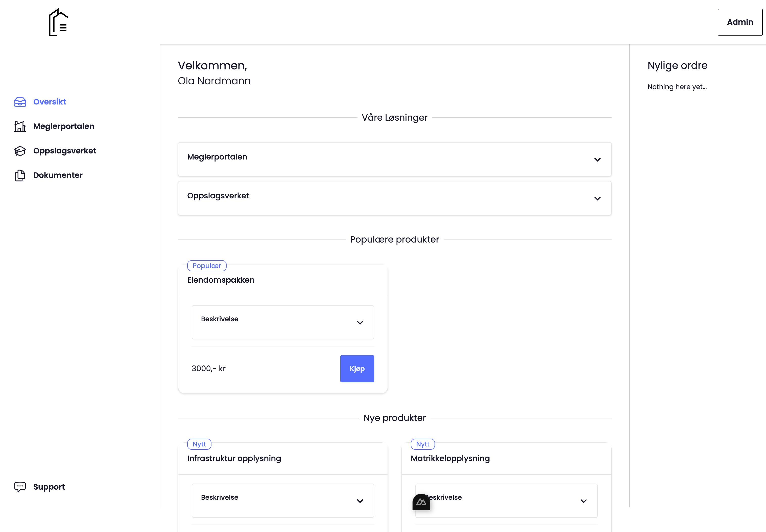Viewport: 766px width, 532px height.
Task: Click the Meglerportalen building icon
Action: point(20,126)
